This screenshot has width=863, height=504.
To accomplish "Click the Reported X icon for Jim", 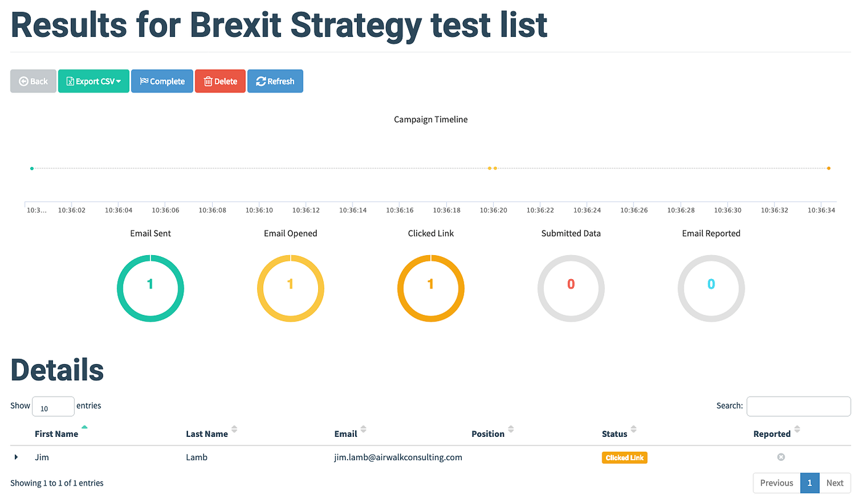I will 781,457.
